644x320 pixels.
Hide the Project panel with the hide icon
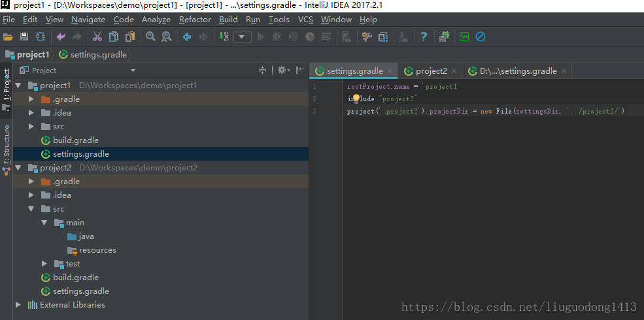[300, 71]
